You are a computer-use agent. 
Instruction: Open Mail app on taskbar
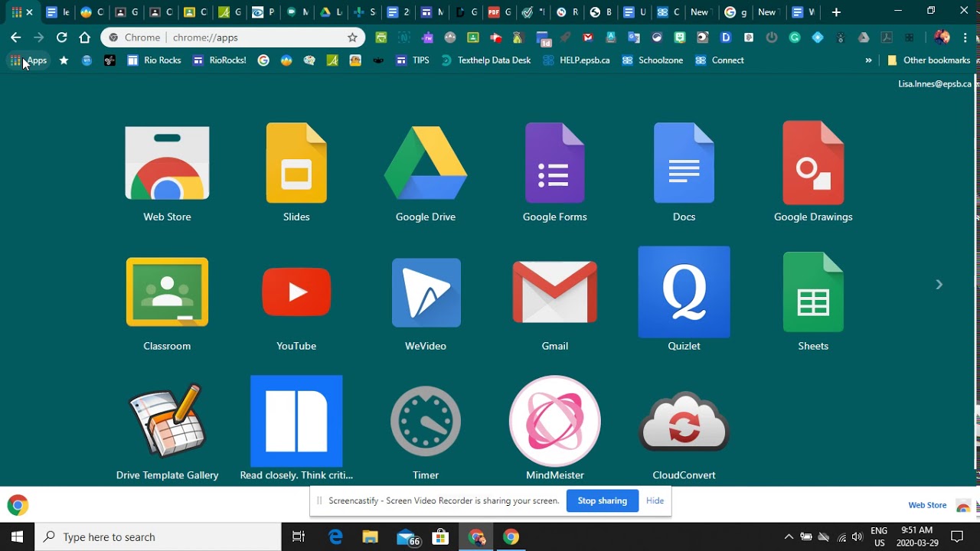coord(407,537)
